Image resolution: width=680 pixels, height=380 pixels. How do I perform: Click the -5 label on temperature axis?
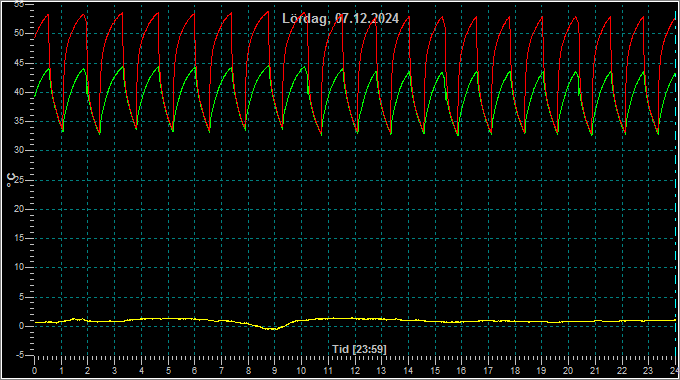pos(20,355)
